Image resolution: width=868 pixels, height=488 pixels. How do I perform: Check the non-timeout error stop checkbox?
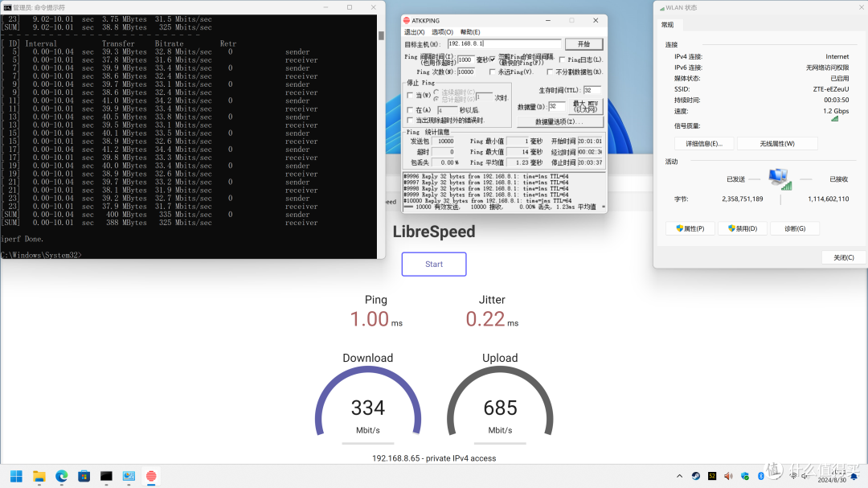410,121
